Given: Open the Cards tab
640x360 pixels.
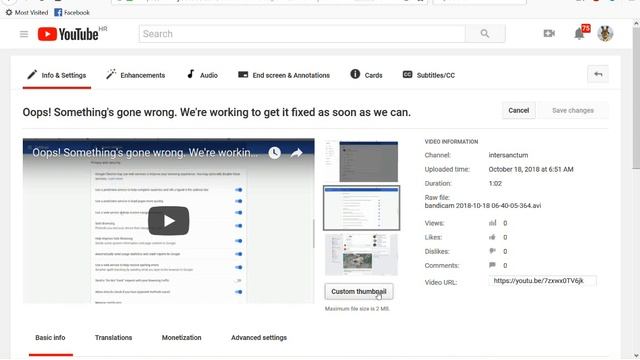Looking at the screenshot, I should pyautogui.click(x=367, y=75).
